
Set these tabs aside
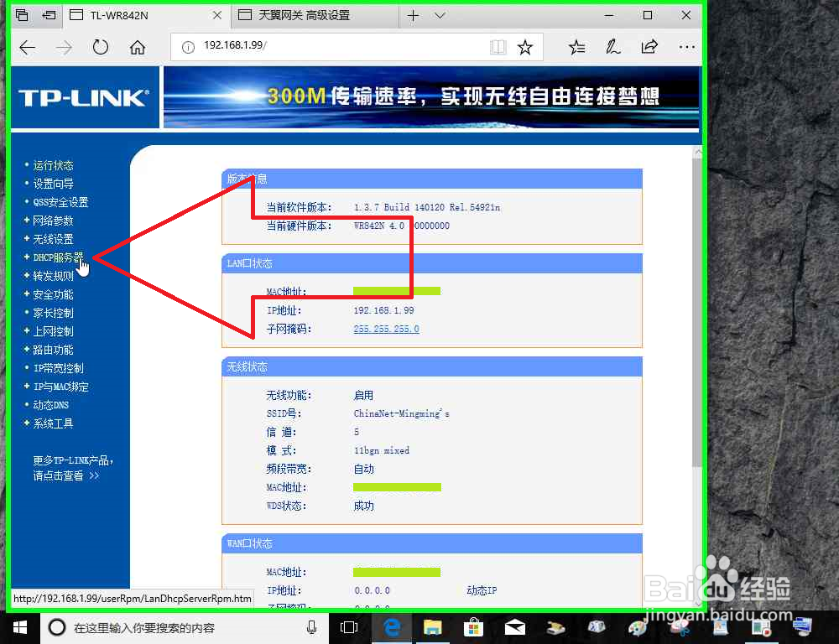tap(49, 15)
